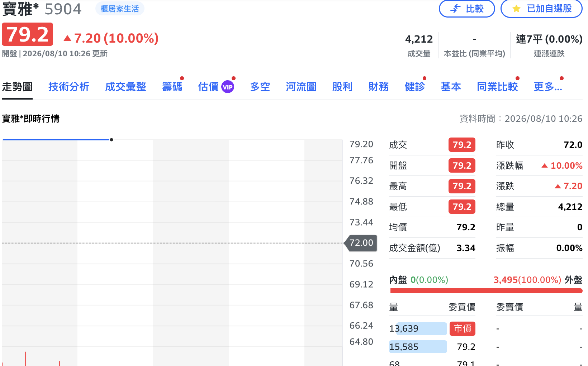The image size is (588, 366).
Task: Click the black dot at price line end
Action: pyautogui.click(x=112, y=140)
